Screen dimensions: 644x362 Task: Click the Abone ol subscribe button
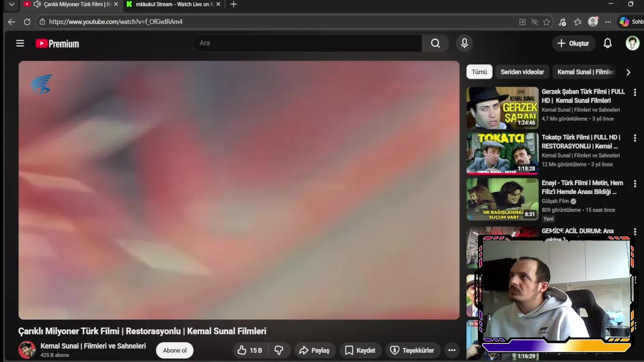(175, 350)
